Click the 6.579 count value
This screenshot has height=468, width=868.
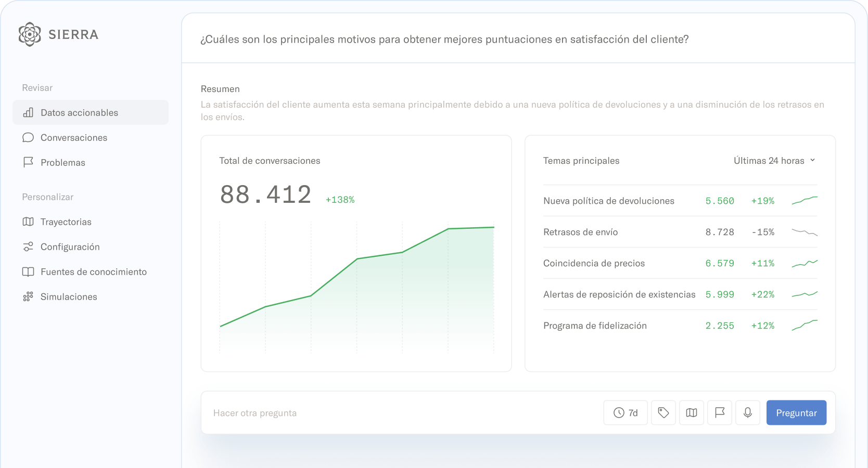(720, 263)
